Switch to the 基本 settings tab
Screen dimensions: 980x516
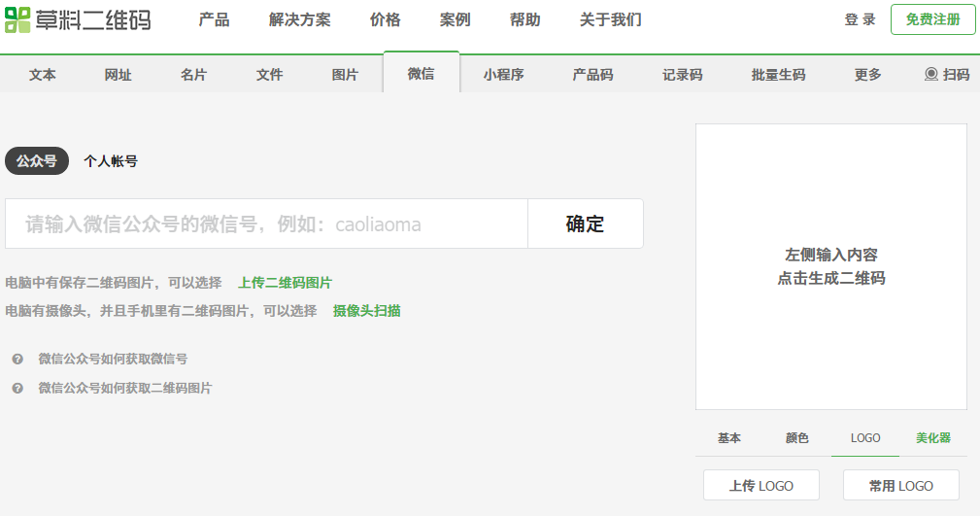[x=729, y=438]
